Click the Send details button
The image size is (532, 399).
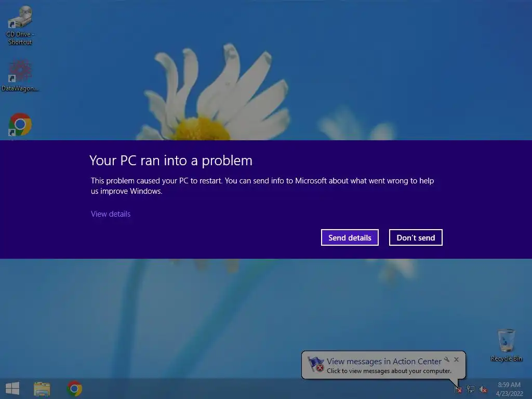click(x=350, y=237)
